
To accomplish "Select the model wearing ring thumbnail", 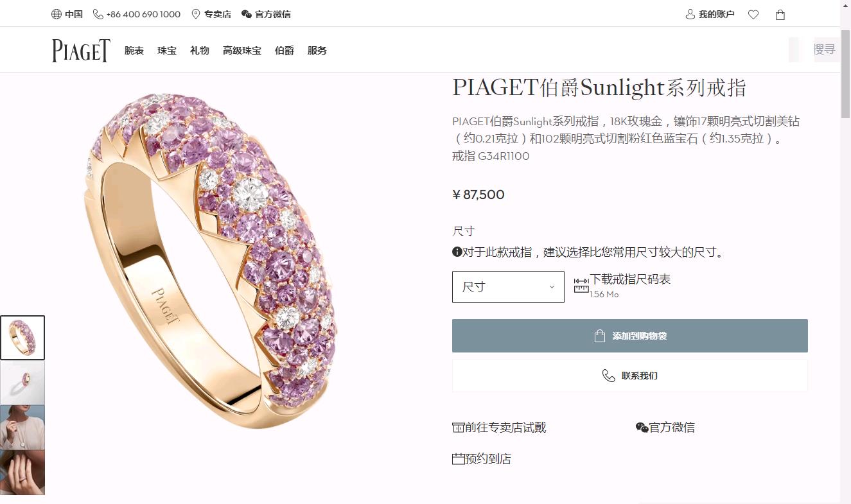I will [22, 428].
